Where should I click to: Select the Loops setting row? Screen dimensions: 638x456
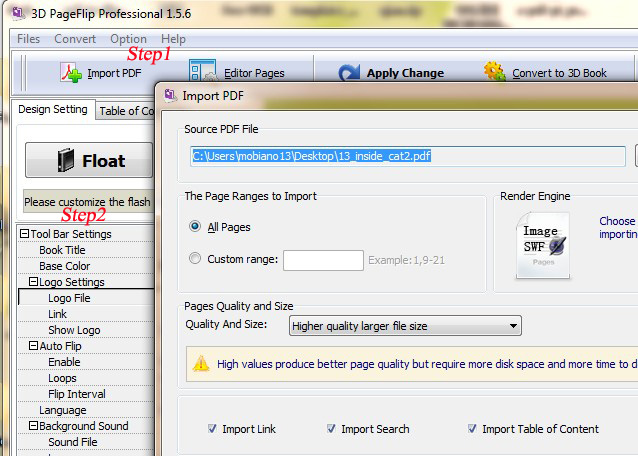coord(86,378)
